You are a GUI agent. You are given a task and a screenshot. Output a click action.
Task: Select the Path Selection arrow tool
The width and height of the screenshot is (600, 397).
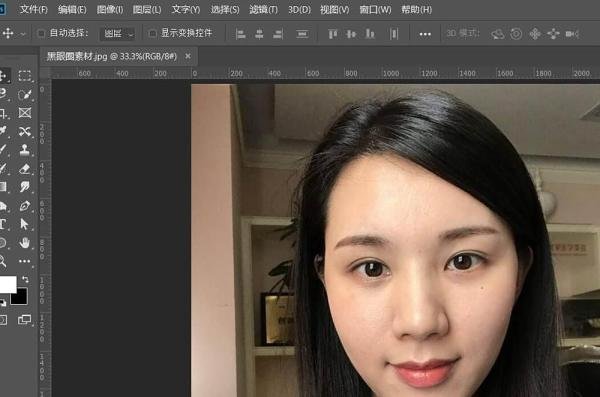pos(25,224)
